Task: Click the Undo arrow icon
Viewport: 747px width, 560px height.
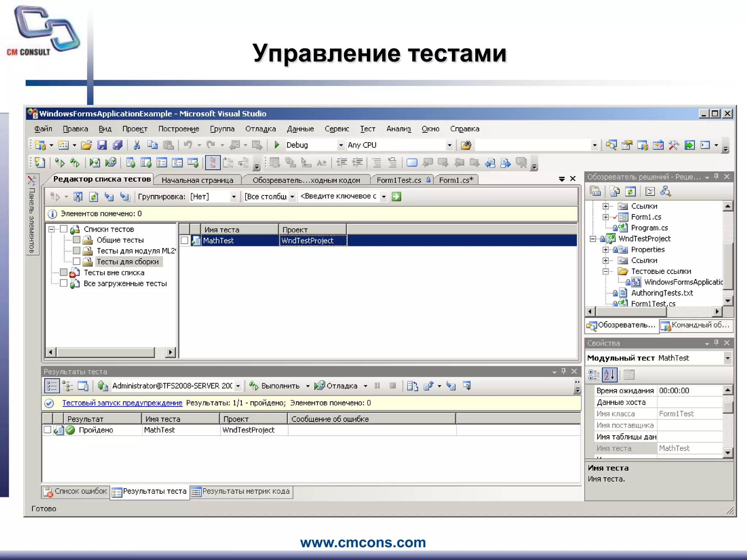Action: pos(188,145)
